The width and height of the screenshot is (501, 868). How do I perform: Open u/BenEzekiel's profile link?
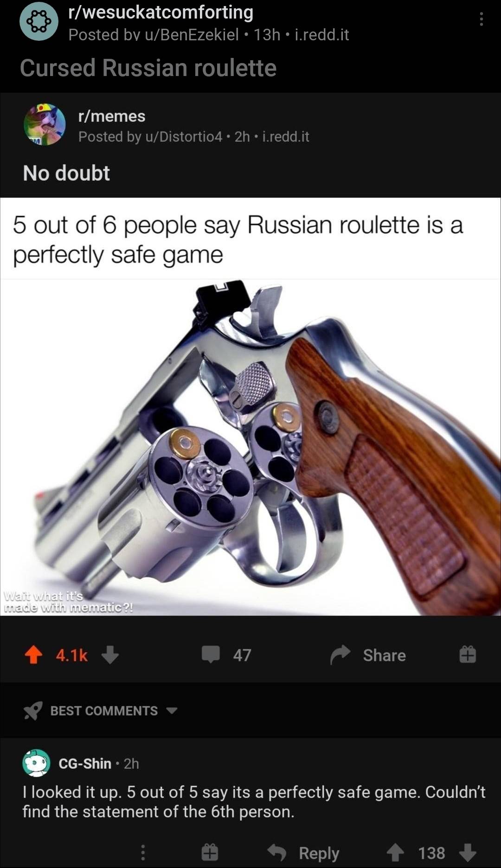pyautogui.click(x=192, y=35)
